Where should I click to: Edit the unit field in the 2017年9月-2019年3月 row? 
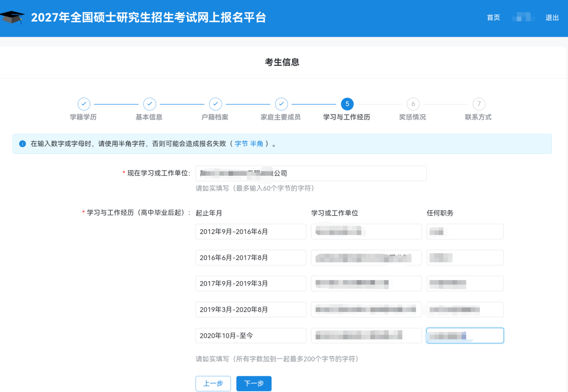366,284
